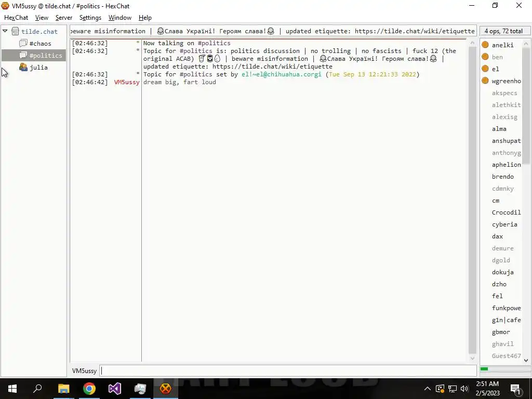Select user dokuja in user list

click(503, 272)
